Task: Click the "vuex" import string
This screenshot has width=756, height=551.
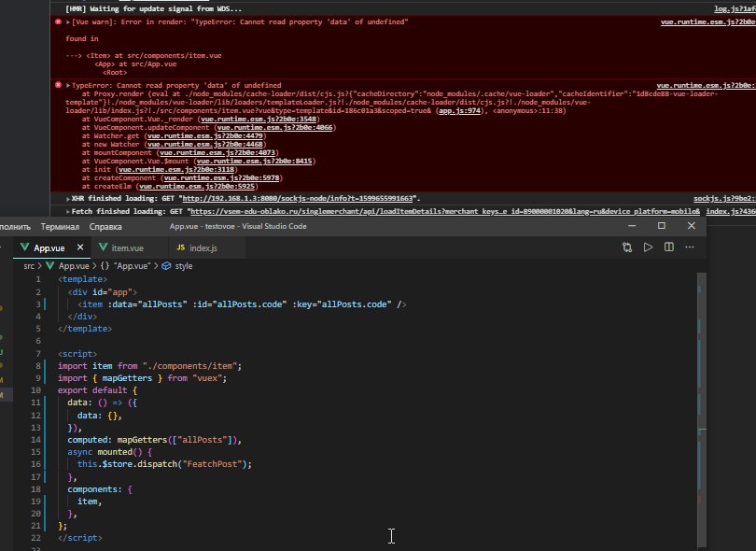Action: (x=207, y=378)
